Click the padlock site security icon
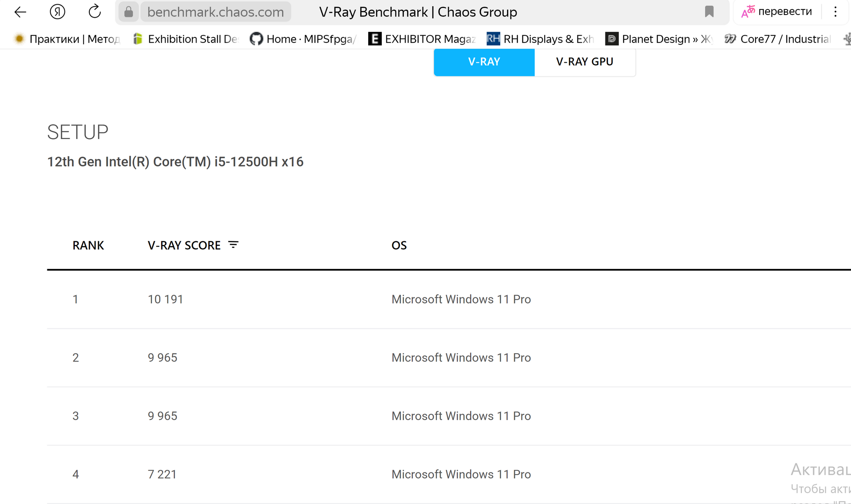Image resolution: width=851 pixels, height=504 pixels. coord(128,12)
